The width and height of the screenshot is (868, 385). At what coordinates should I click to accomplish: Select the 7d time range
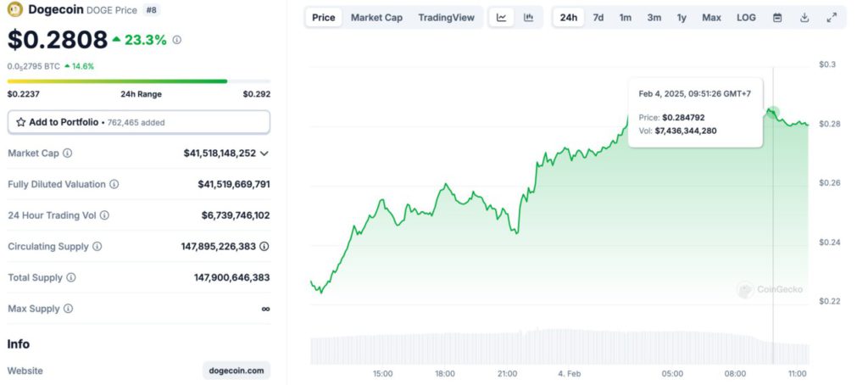pyautogui.click(x=598, y=18)
